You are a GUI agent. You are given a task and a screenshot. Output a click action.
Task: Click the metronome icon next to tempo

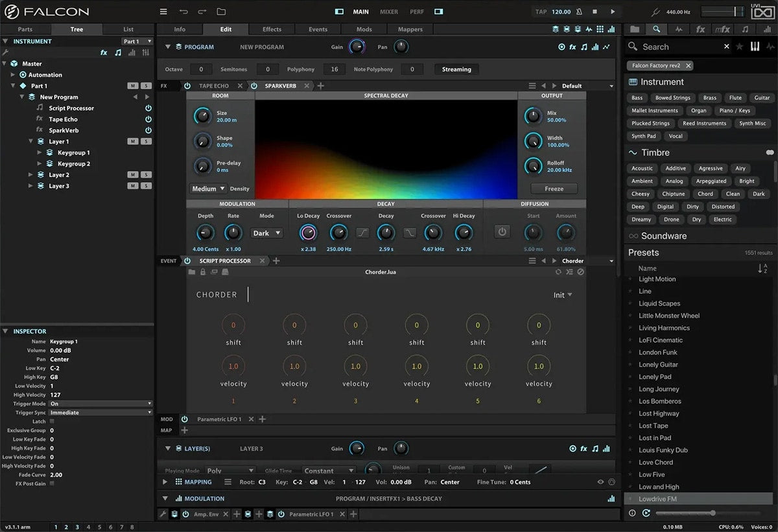(578, 12)
